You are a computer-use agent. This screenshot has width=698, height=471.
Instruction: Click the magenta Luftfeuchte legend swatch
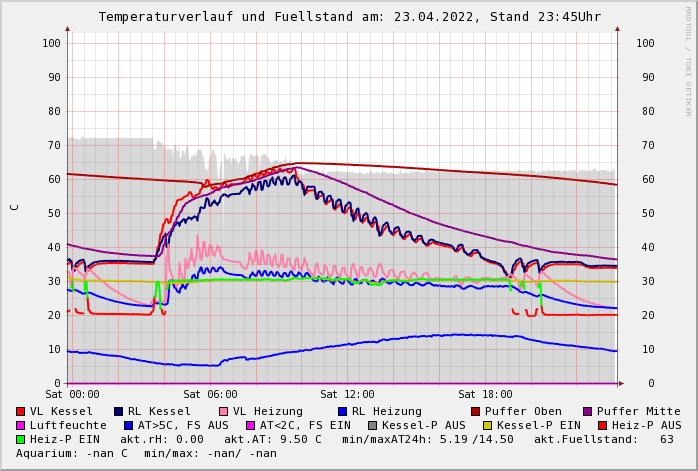click(x=21, y=426)
